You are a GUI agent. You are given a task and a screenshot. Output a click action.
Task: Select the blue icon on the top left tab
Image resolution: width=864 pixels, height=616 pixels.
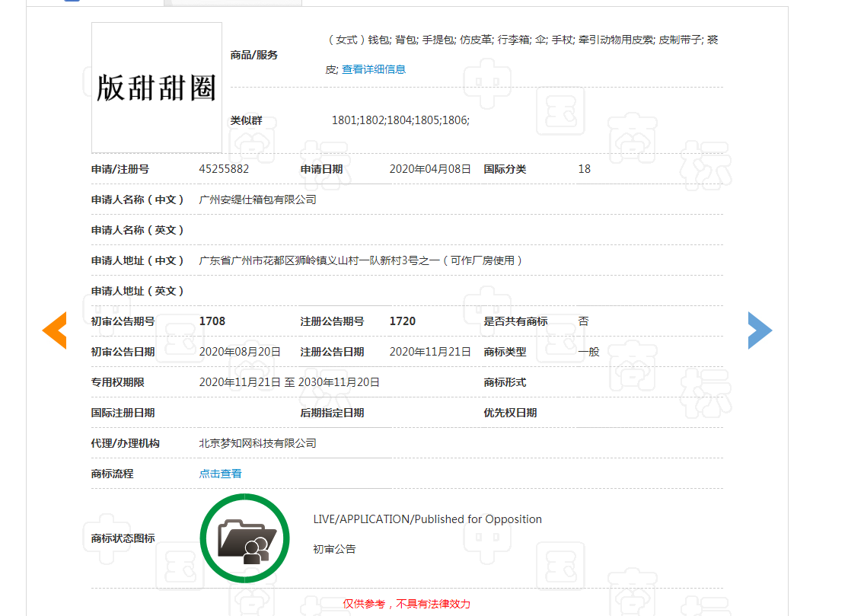72,3
